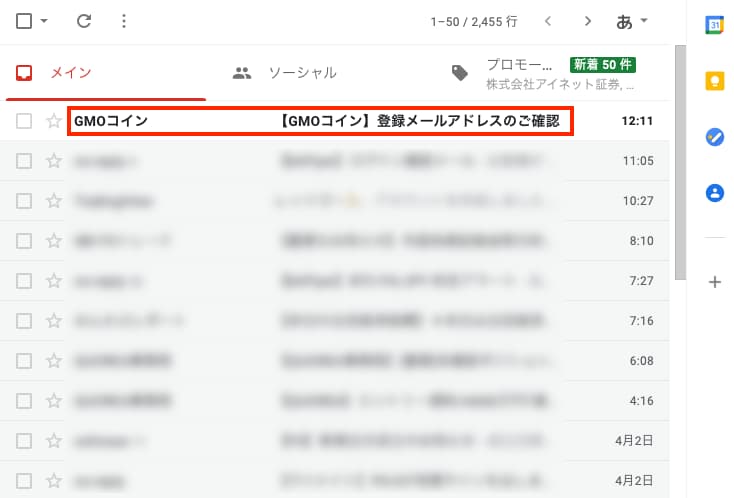
Task: Open Google Contacts side panel icon
Action: [714, 193]
